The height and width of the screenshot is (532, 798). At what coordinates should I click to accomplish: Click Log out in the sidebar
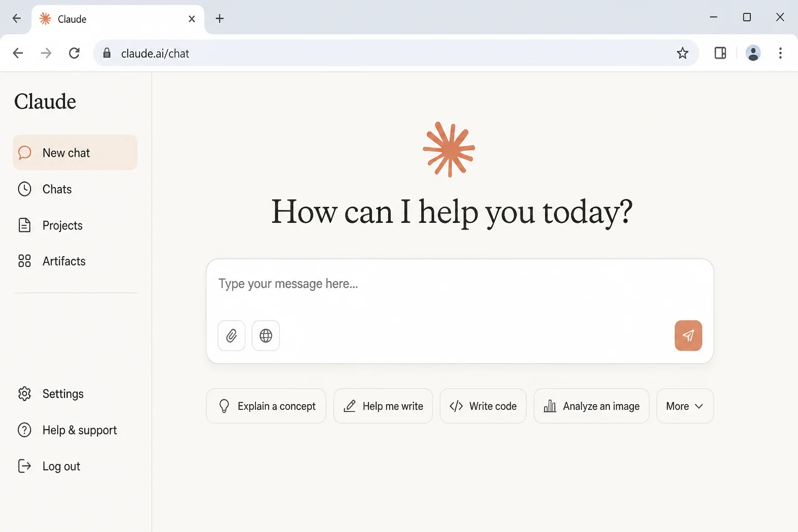75,466
